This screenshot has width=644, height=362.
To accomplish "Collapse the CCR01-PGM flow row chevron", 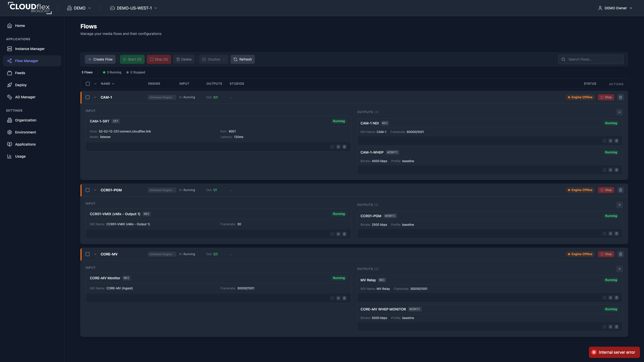I will click(x=95, y=190).
